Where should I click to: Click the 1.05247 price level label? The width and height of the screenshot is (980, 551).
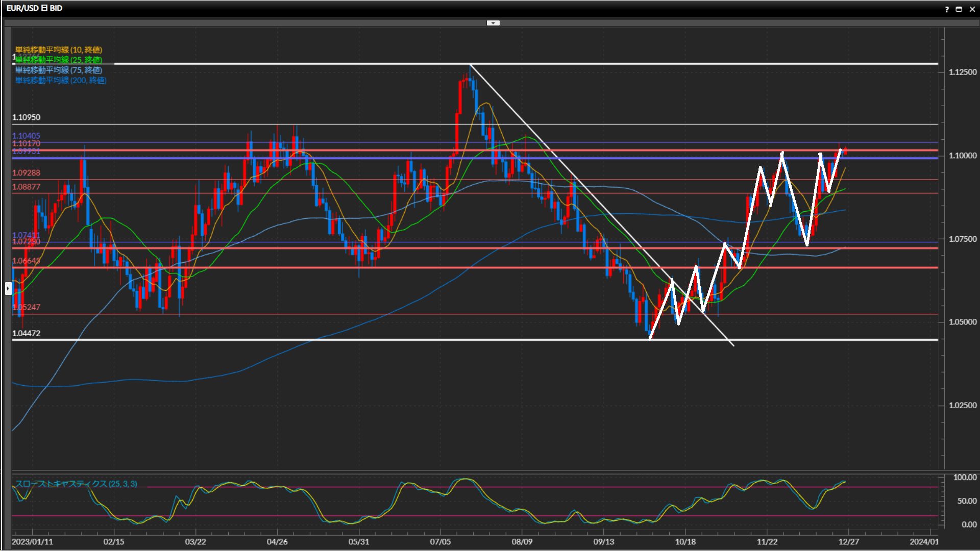(26, 307)
